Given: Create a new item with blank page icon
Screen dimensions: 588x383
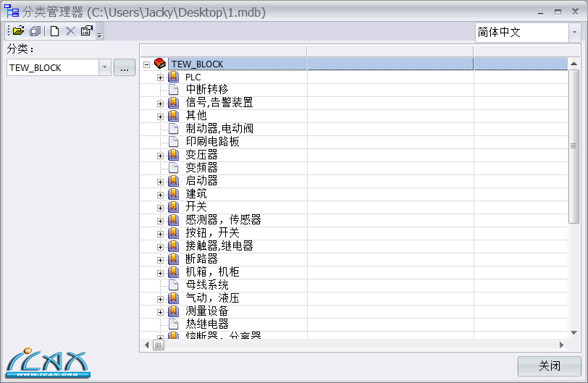Looking at the screenshot, I should [x=54, y=30].
